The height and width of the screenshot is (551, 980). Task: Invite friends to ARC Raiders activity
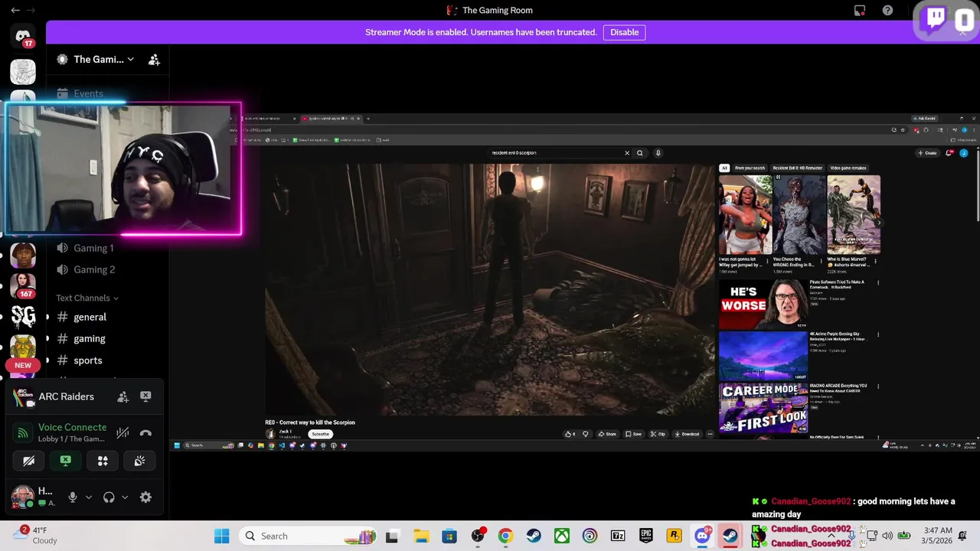pyautogui.click(x=122, y=396)
